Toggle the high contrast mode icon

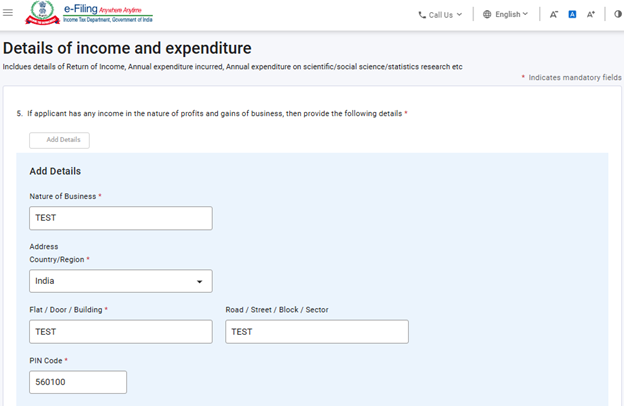point(617,15)
